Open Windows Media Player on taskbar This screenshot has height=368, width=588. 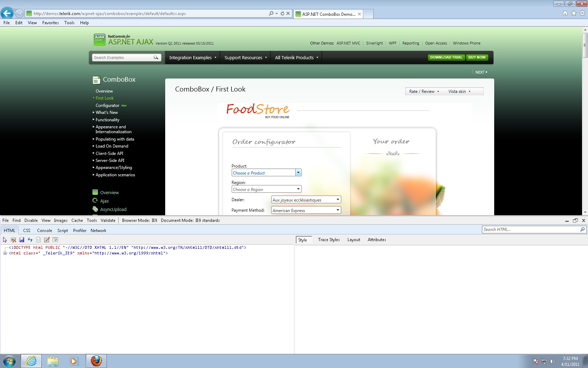pyautogui.click(x=74, y=361)
